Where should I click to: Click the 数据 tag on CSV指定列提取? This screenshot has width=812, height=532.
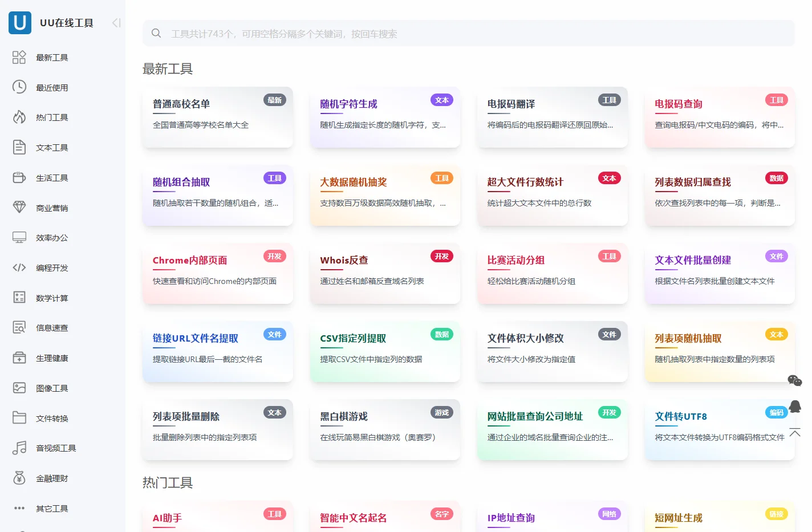pos(442,334)
